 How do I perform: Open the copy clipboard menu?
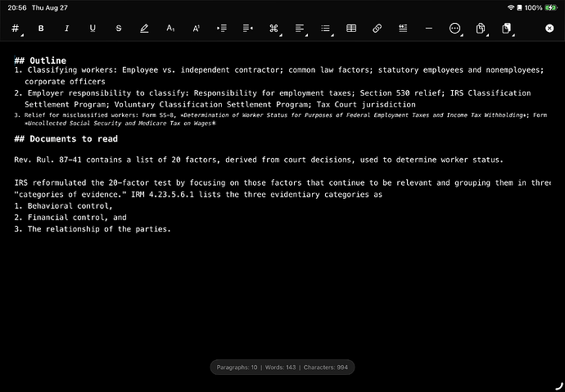click(x=481, y=29)
